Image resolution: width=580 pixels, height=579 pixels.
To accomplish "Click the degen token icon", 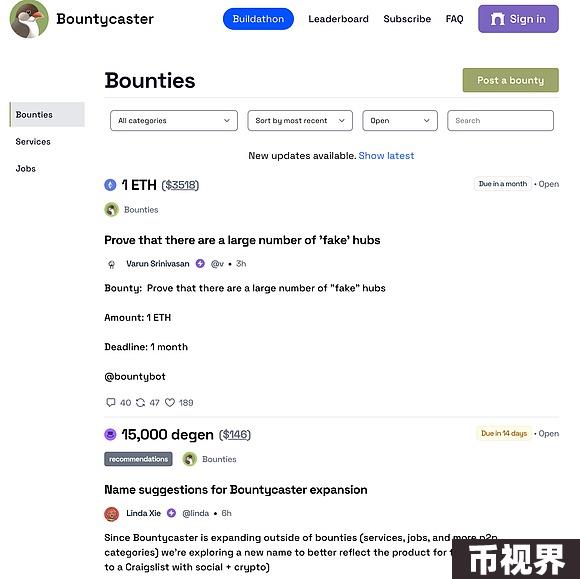I will tap(110, 434).
